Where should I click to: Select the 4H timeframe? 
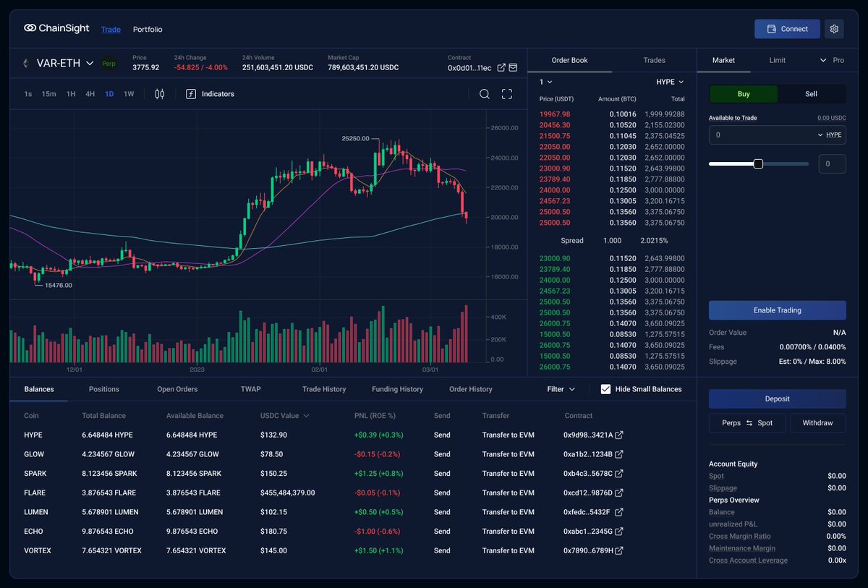[x=90, y=94]
